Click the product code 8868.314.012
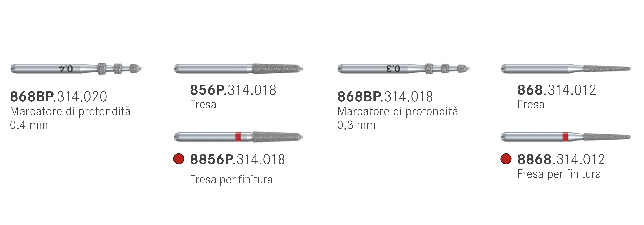The width and height of the screenshot is (644, 225). tap(561, 159)
